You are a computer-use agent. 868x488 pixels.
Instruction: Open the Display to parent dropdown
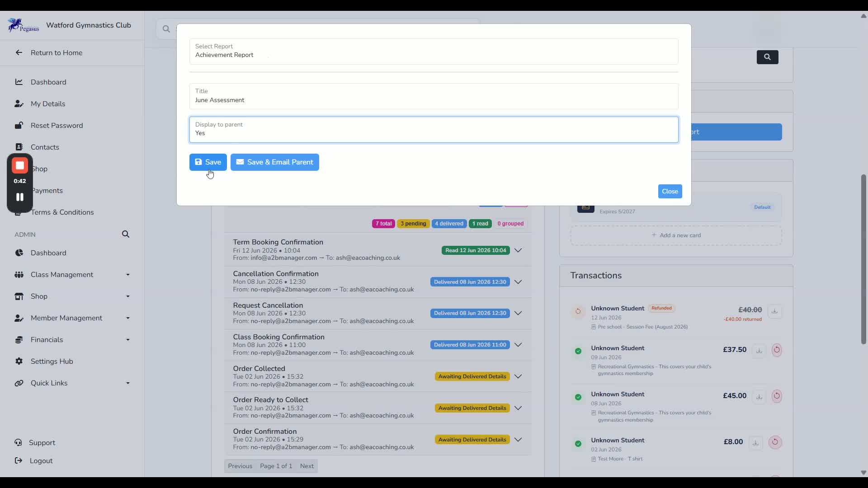pos(434,130)
